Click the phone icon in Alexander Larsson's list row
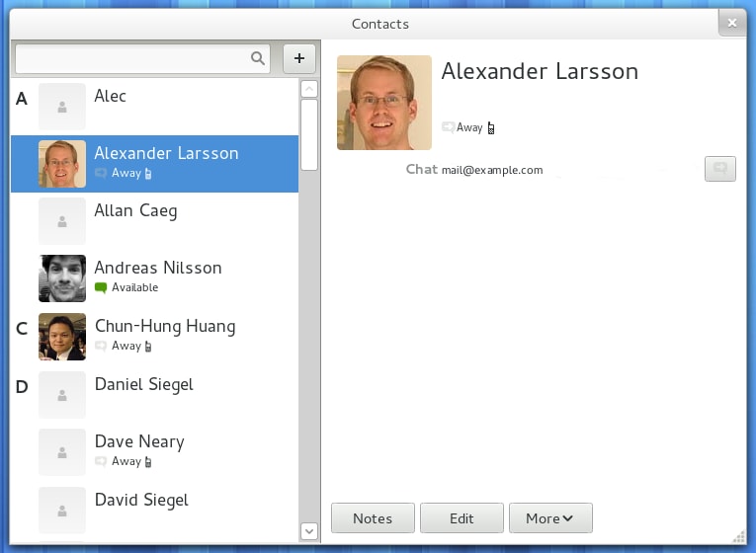Image resolution: width=756 pixels, height=553 pixels. [x=148, y=174]
